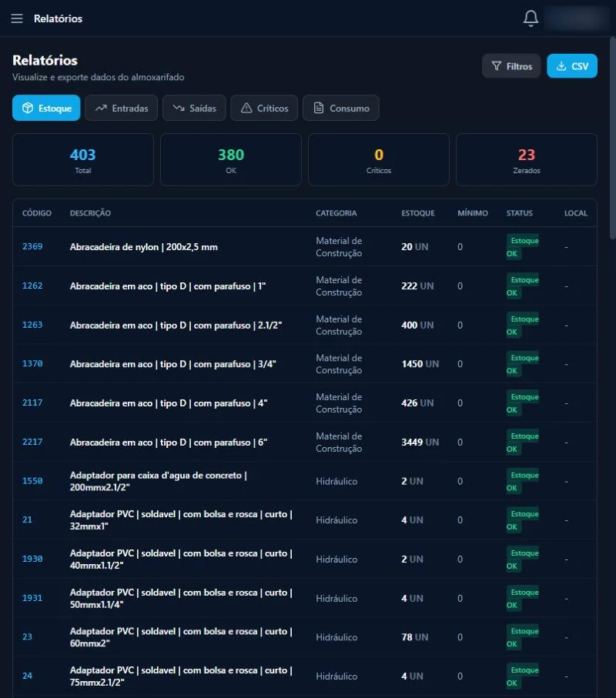Open the hamburger navigation menu
Image resolution: width=616 pixels, height=698 pixels.
click(17, 18)
